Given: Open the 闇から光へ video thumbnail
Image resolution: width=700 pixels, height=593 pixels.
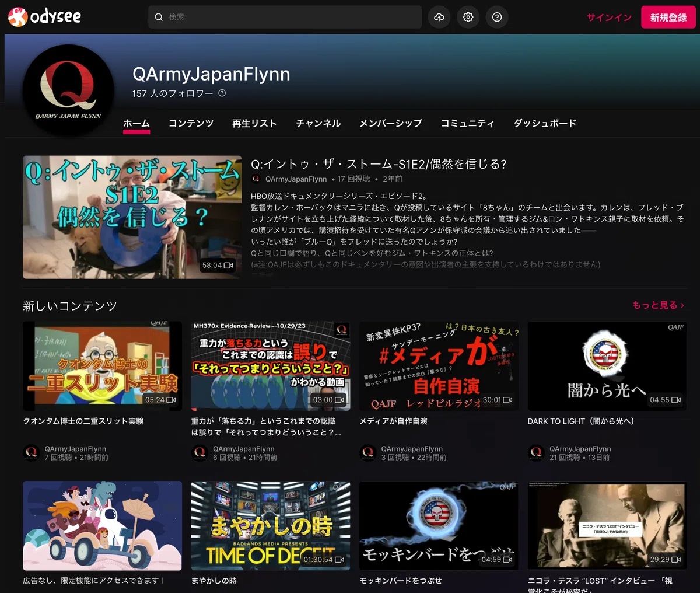Looking at the screenshot, I should [x=607, y=366].
